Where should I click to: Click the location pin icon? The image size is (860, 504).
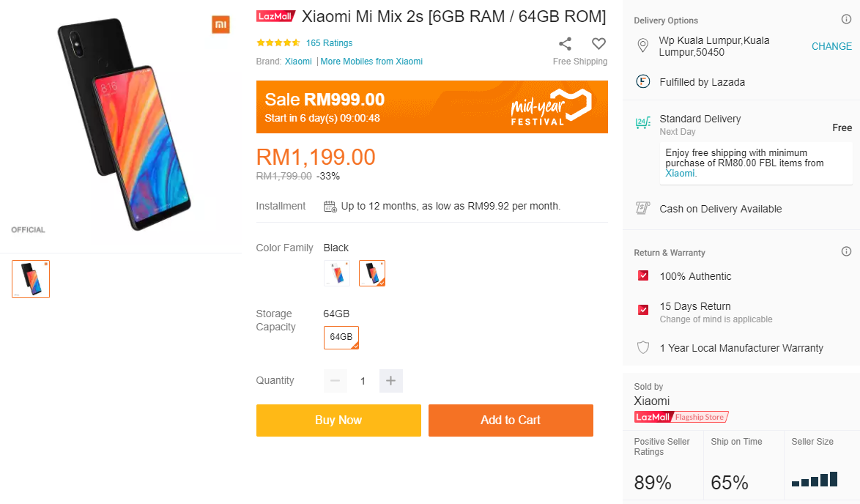642,46
